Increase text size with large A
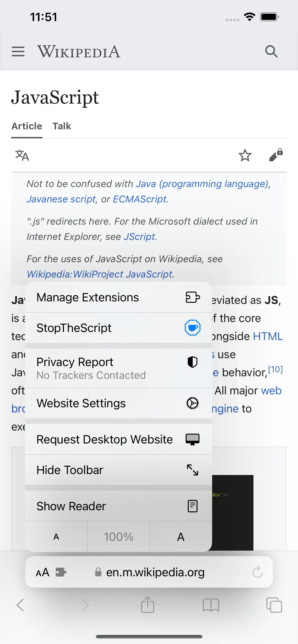298x644 pixels. point(181,536)
